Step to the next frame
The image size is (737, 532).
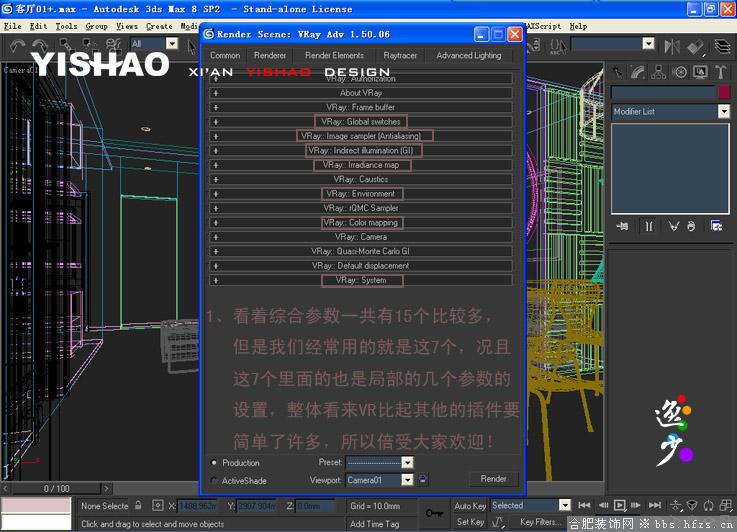tap(636, 505)
